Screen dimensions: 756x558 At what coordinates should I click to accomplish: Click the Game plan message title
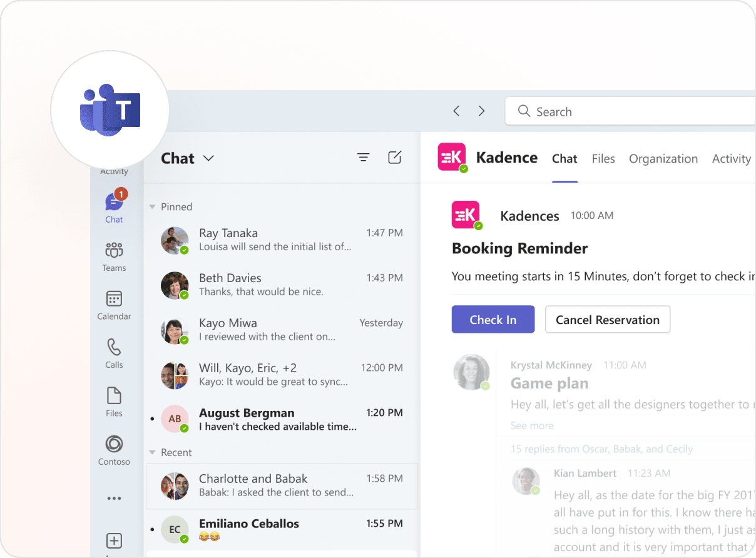(549, 383)
